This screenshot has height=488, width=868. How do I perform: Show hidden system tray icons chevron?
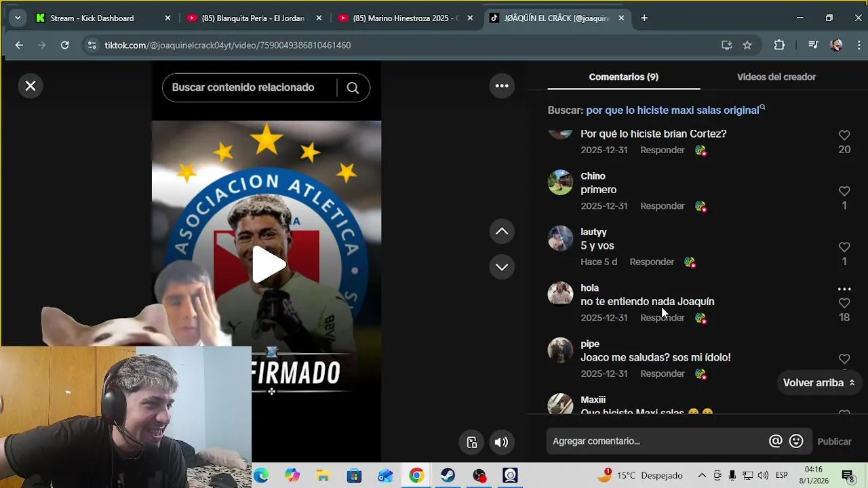702,476
